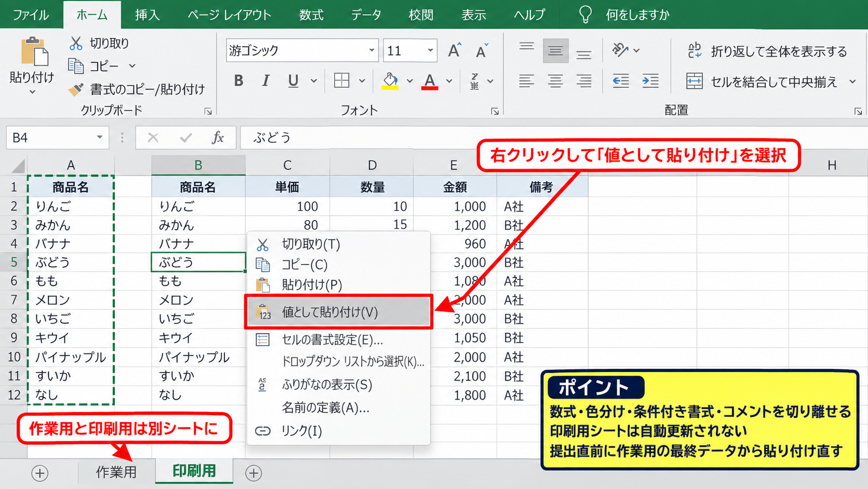Increase indent icon
The image size is (868, 489).
650,81
